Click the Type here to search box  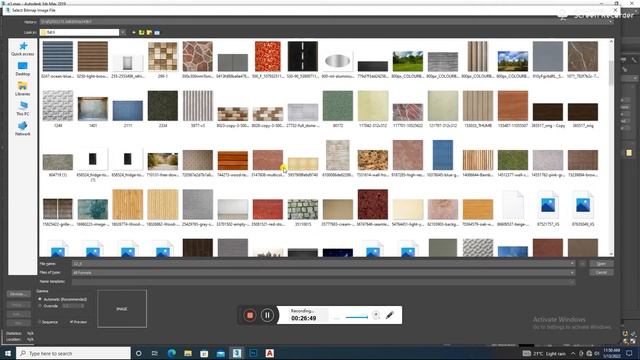73,353
